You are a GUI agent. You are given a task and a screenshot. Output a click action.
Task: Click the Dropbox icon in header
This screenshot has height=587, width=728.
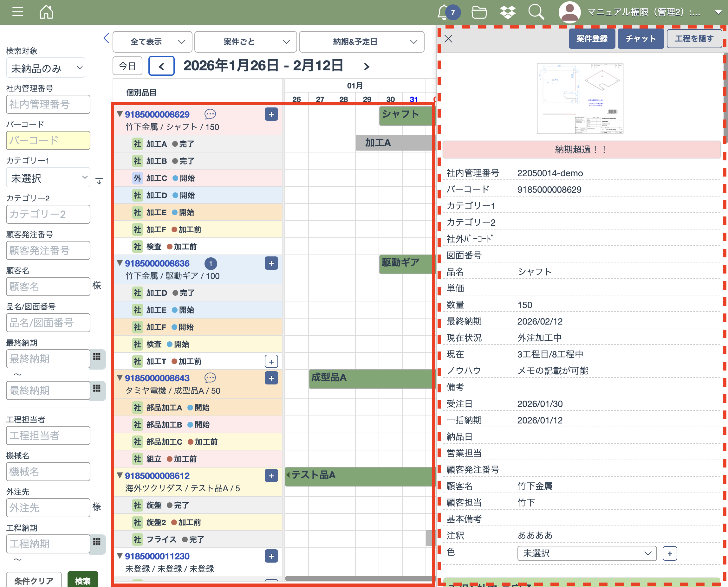(x=507, y=12)
